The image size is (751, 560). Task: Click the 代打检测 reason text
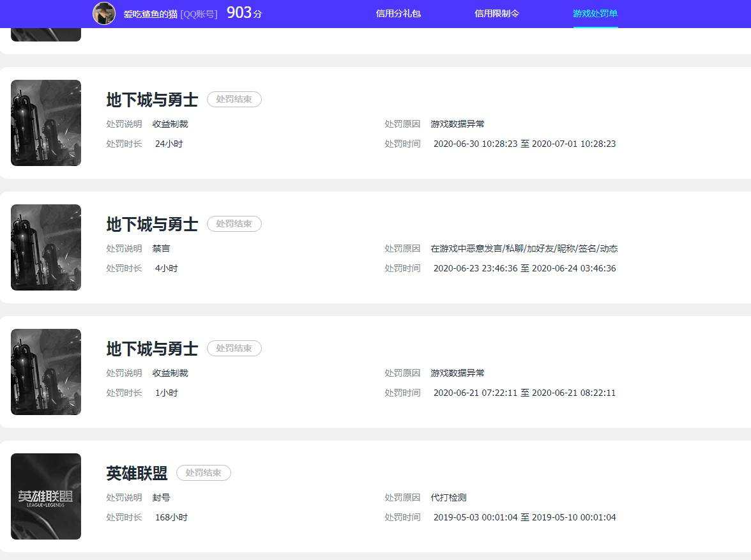448,497
